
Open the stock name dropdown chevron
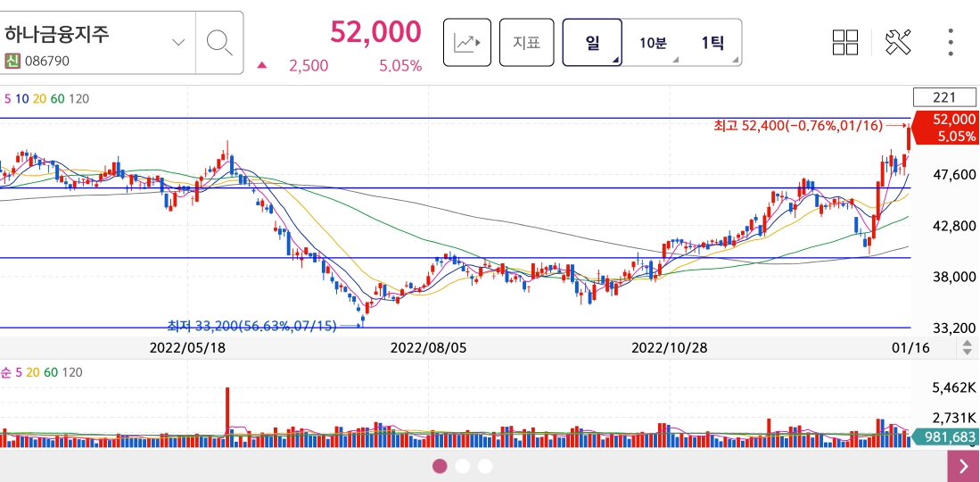click(x=178, y=43)
